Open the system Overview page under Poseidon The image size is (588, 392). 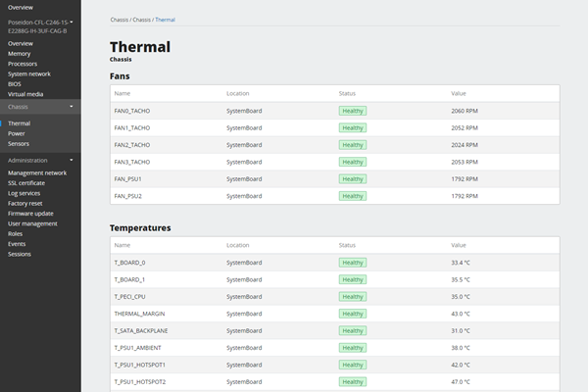pos(21,43)
